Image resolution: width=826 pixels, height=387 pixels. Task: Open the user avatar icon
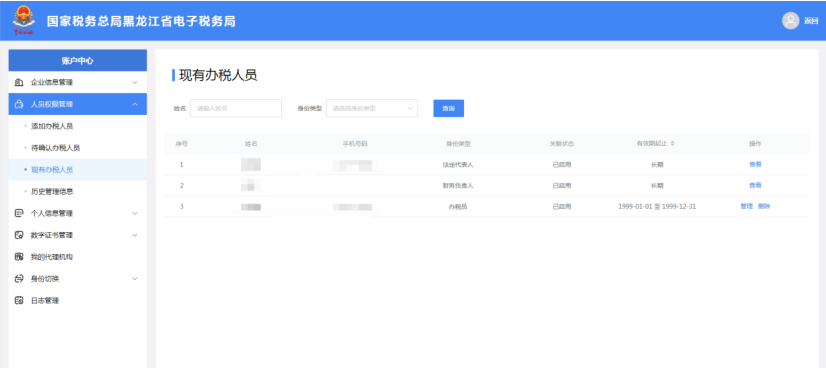[x=790, y=21]
